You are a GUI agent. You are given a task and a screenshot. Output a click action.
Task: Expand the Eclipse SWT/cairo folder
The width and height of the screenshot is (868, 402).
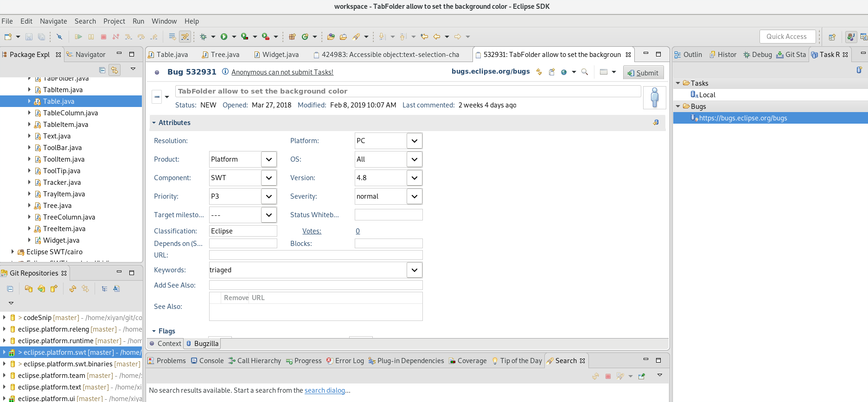pyautogui.click(x=13, y=252)
